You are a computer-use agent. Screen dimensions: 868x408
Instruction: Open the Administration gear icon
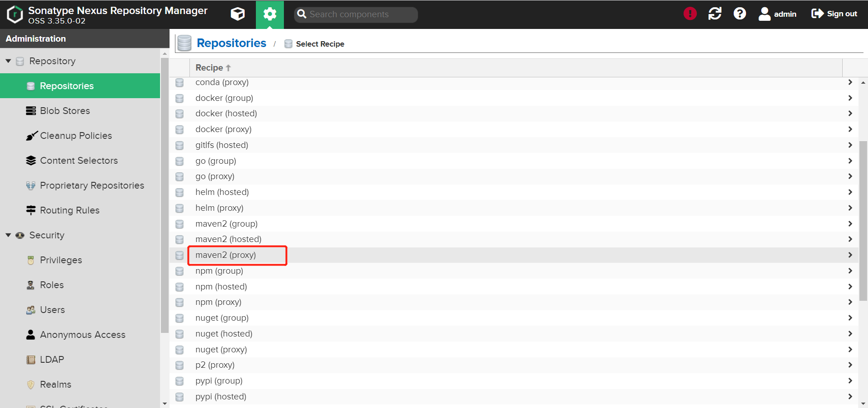(x=270, y=14)
